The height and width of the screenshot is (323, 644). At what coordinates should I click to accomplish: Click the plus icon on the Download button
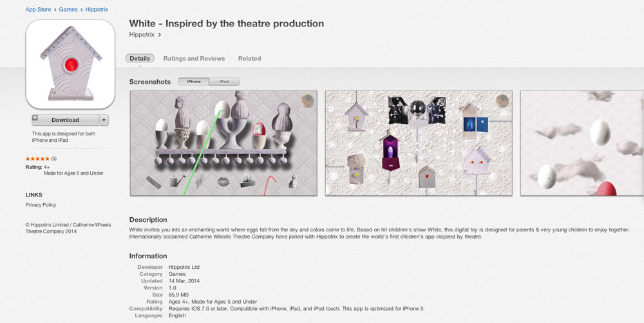[x=35, y=117]
